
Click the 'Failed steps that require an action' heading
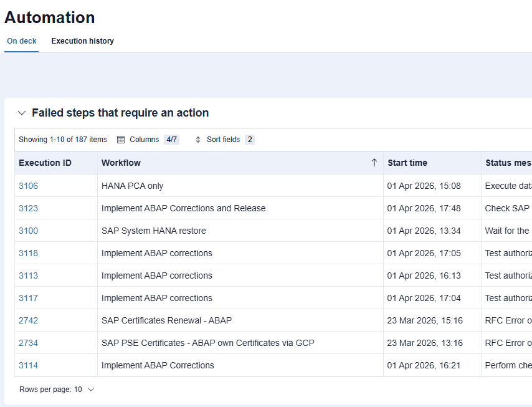(x=120, y=113)
